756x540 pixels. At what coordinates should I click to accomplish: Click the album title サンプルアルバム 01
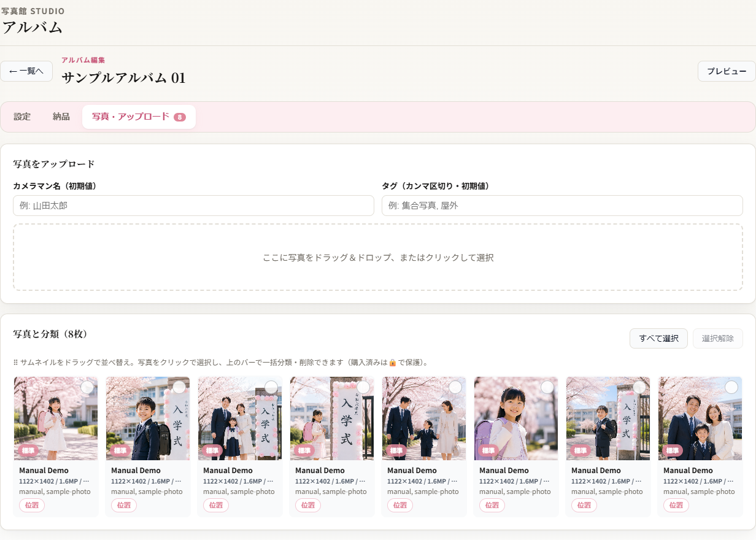point(123,78)
